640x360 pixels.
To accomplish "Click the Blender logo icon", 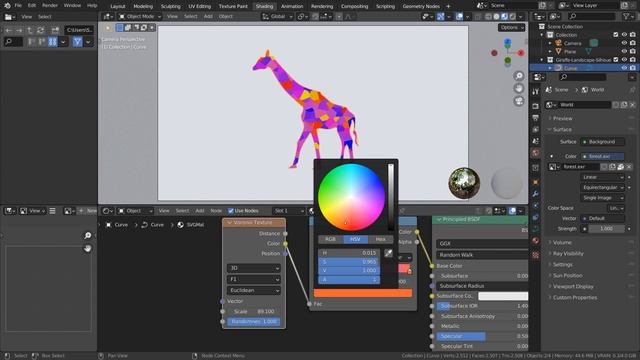I will pyautogui.click(x=7, y=6).
